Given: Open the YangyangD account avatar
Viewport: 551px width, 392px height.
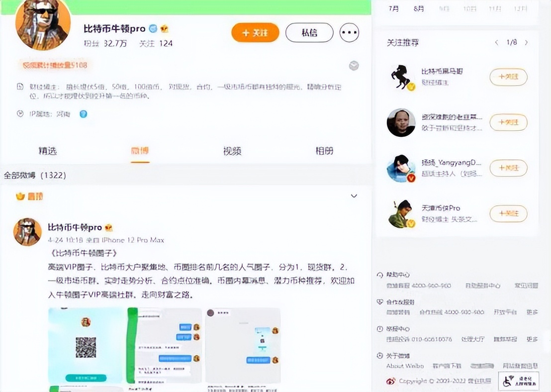Looking at the screenshot, I should pos(401,168).
